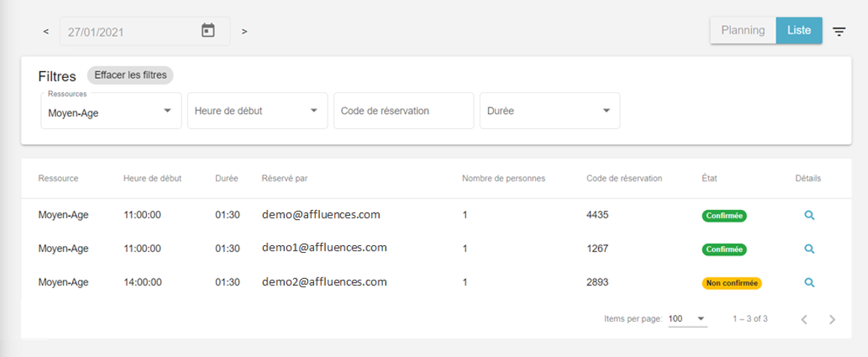The image size is (868, 357).
Task: Toggle the filter panel icon
Action: tap(840, 31)
